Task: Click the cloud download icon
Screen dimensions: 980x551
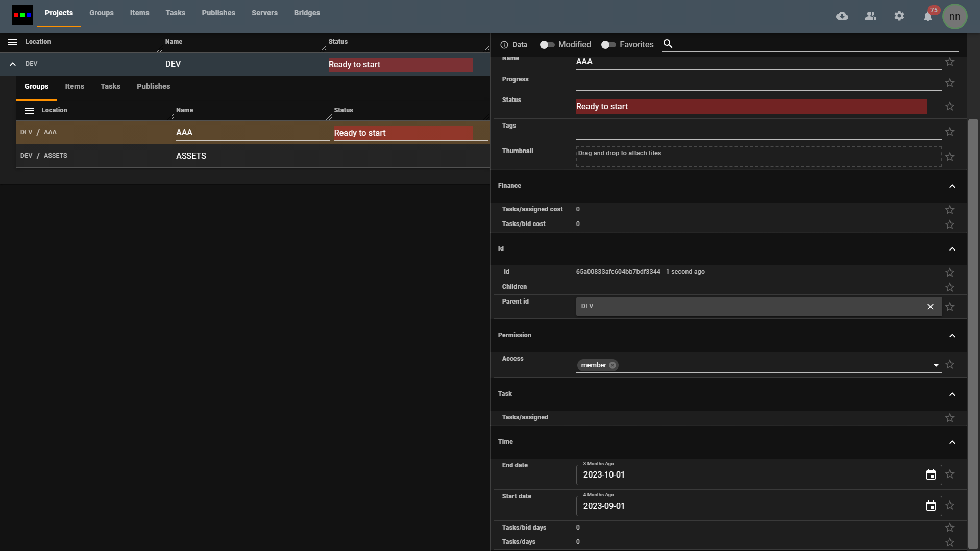Action: click(x=842, y=16)
